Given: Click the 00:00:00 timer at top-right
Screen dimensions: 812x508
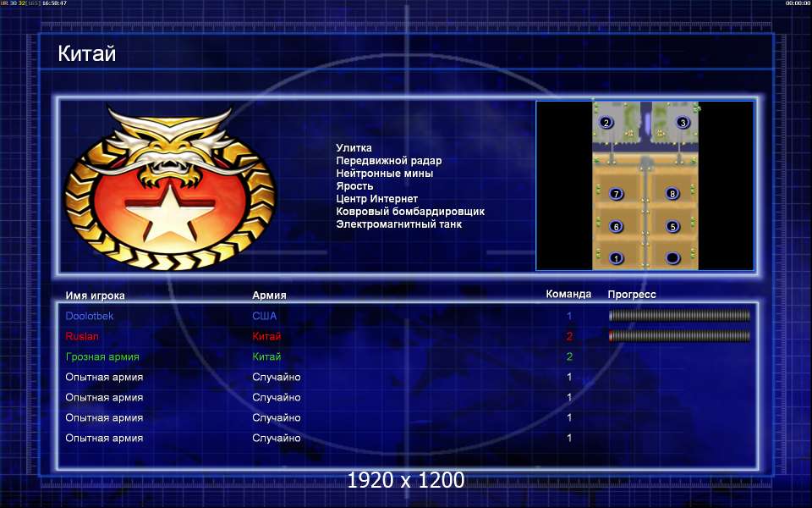Looking at the screenshot, I should (x=798, y=3).
